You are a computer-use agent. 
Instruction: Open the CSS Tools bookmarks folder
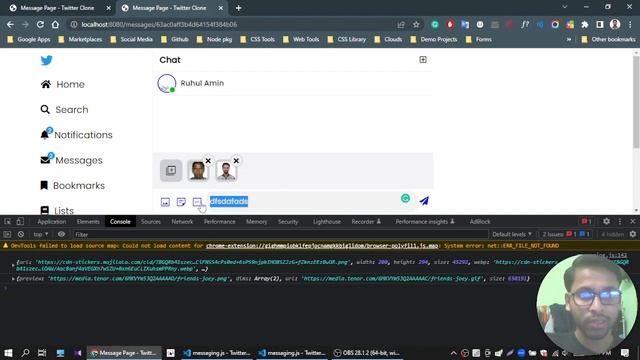pyautogui.click(x=257, y=40)
